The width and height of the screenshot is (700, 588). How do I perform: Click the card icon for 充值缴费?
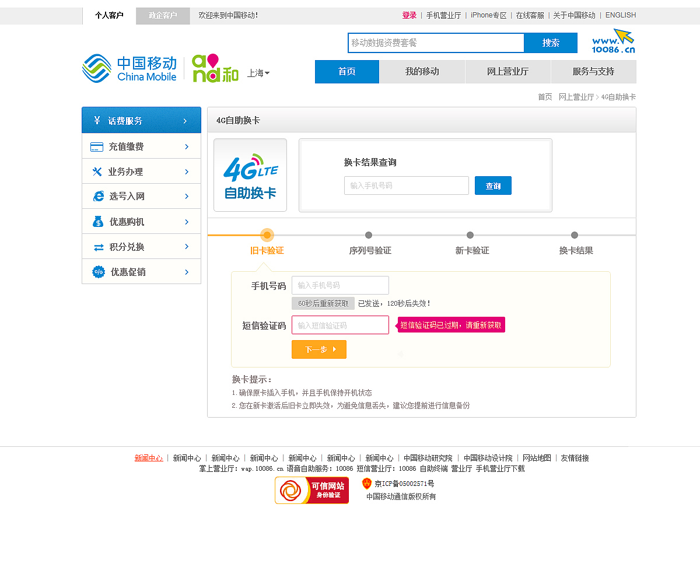tap(97, 147)
